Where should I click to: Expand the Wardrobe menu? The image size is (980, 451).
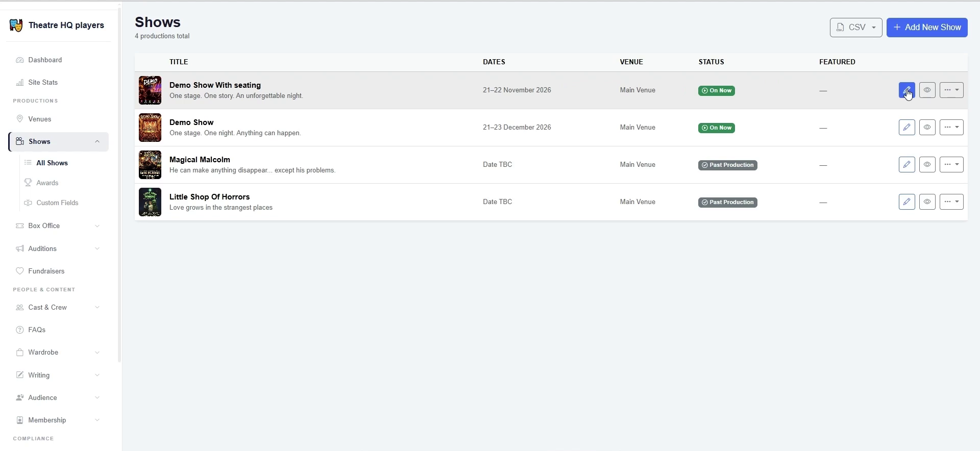59,353
